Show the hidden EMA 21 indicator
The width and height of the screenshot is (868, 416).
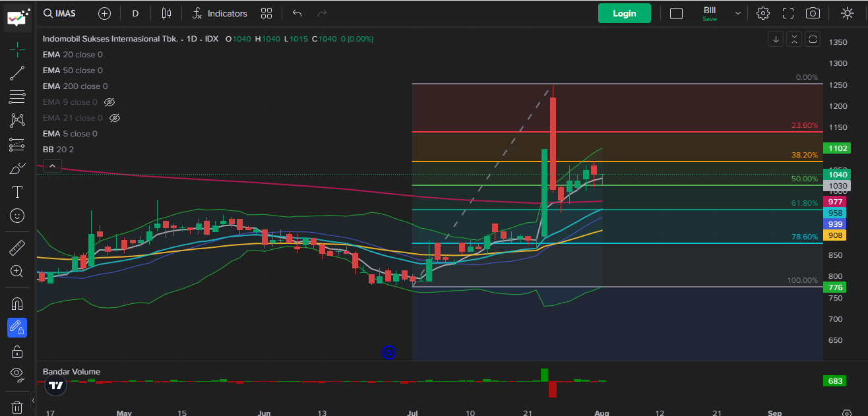115,118
